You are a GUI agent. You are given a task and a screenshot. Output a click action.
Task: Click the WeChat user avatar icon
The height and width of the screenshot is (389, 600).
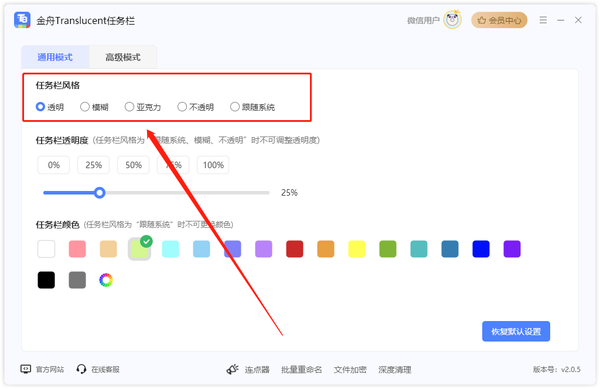tap(452, 20)
